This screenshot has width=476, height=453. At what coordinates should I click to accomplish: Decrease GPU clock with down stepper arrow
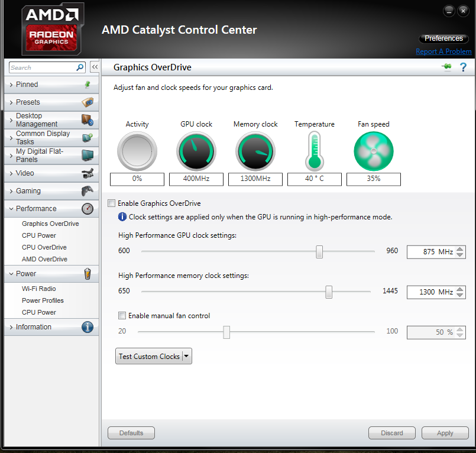[x=460, y=255]
